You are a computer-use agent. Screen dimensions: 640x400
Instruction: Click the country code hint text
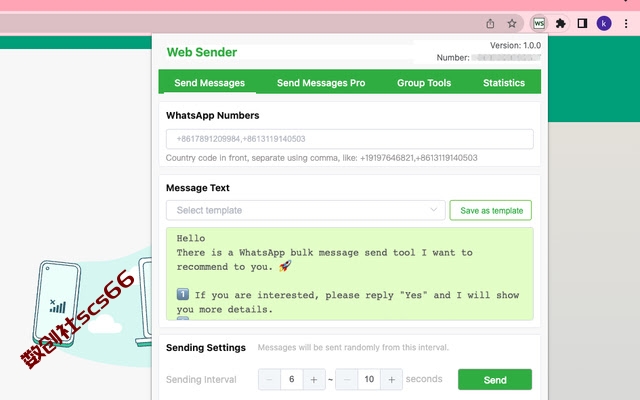(322, 158)
